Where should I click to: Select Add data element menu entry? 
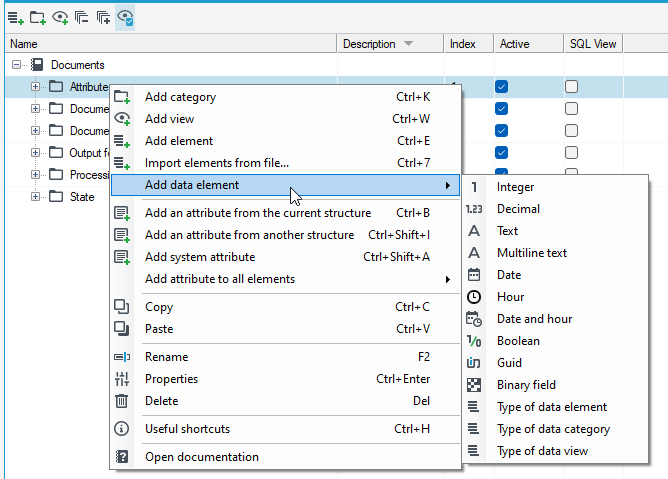pyautogui.click(x=285, y=185)
